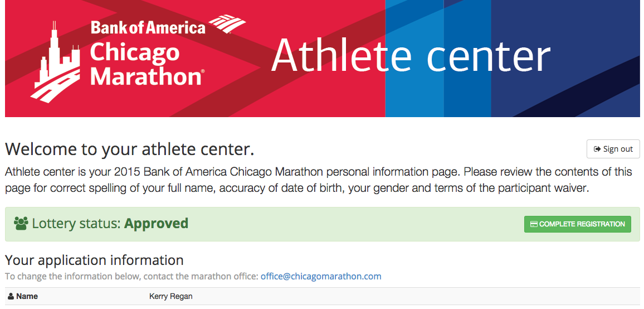Click the credit card icon in Complete Registration

(x=534, y=224)
